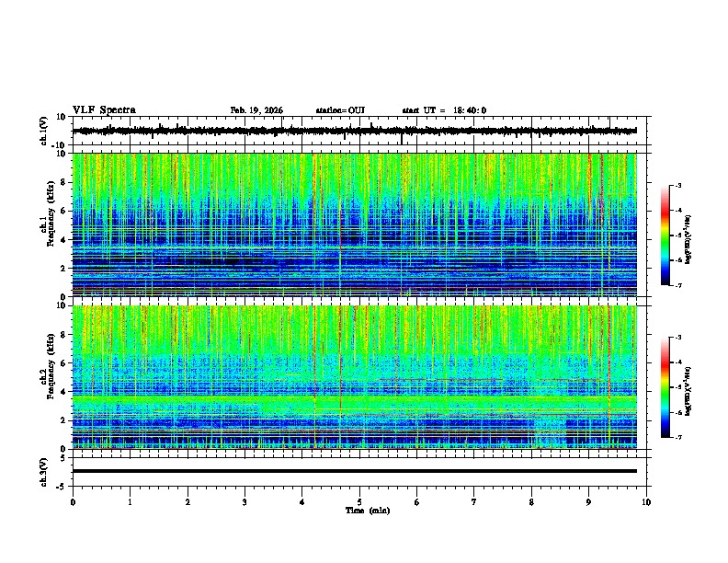Click the "start UT = 18:40:0" text

(x=444, y=110)
